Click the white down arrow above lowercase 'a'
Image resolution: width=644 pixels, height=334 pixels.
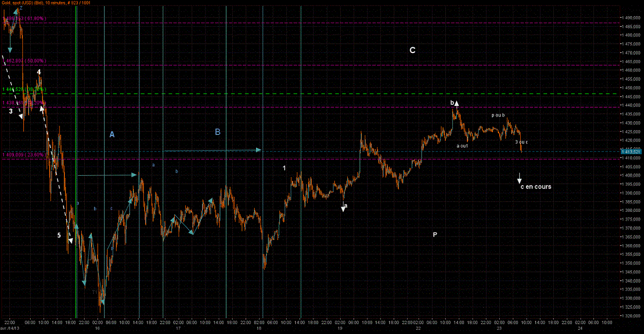point(343,208)
